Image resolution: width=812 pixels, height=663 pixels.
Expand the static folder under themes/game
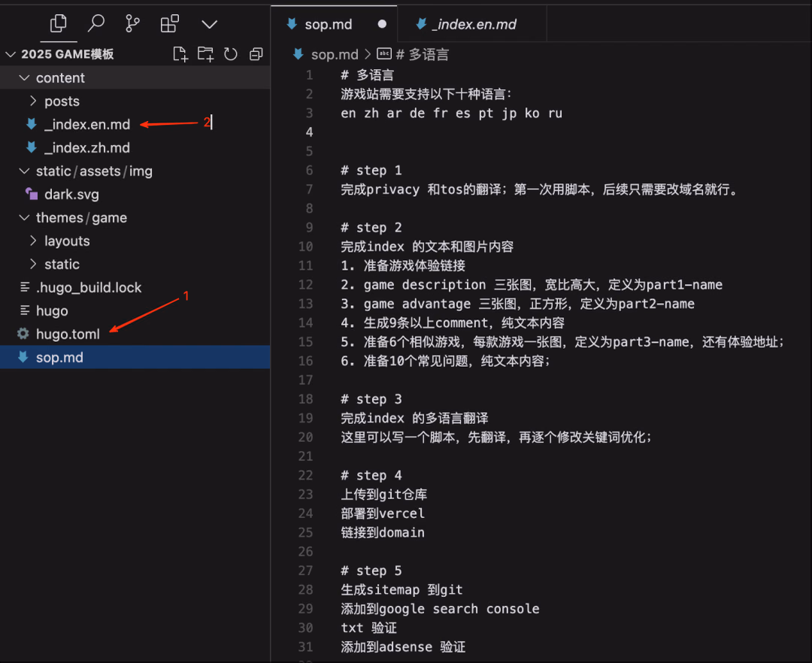click(x=33, y=264)
